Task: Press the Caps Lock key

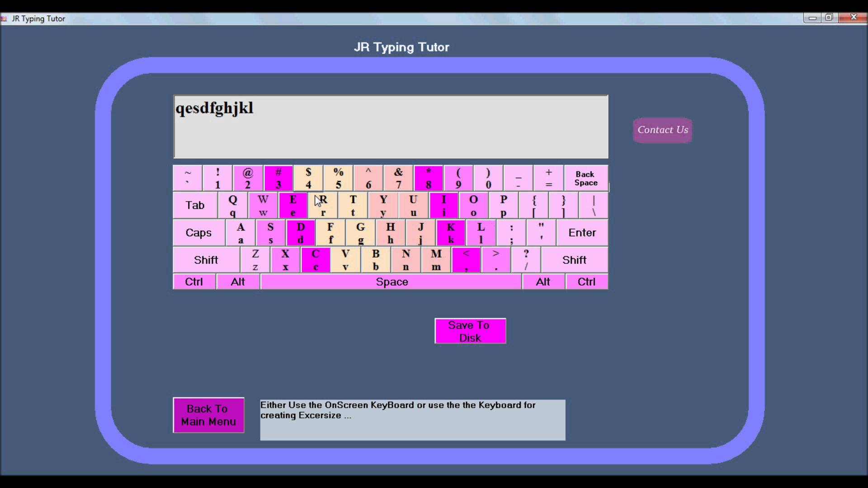Action: [x=198, y=232]
